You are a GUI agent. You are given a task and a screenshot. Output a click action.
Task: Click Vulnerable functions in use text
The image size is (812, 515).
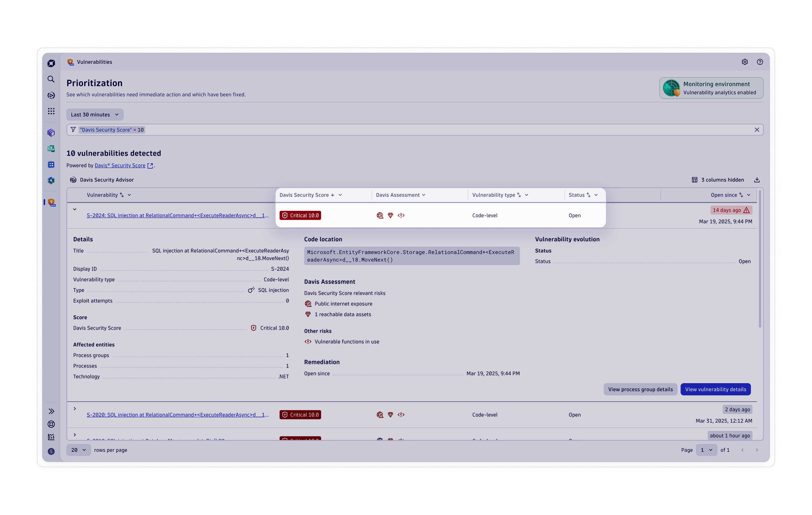pyautogui.click(x=347, y=342)
